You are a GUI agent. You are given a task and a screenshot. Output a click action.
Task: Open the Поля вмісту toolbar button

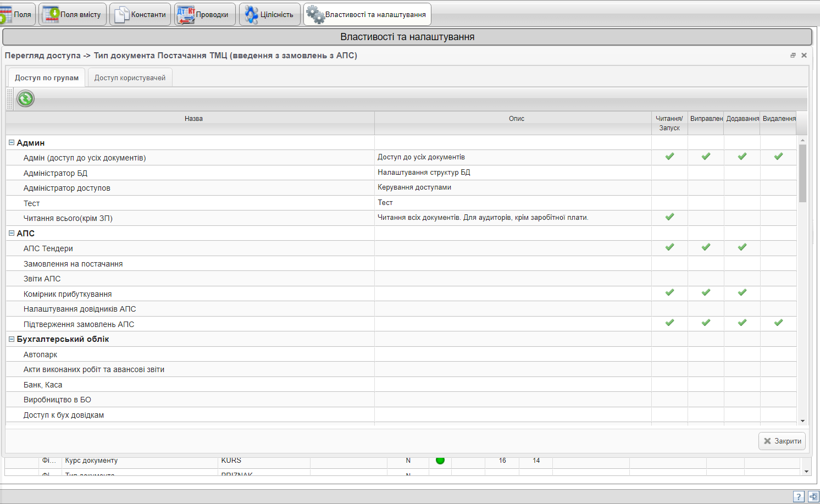tap(73, 14)
